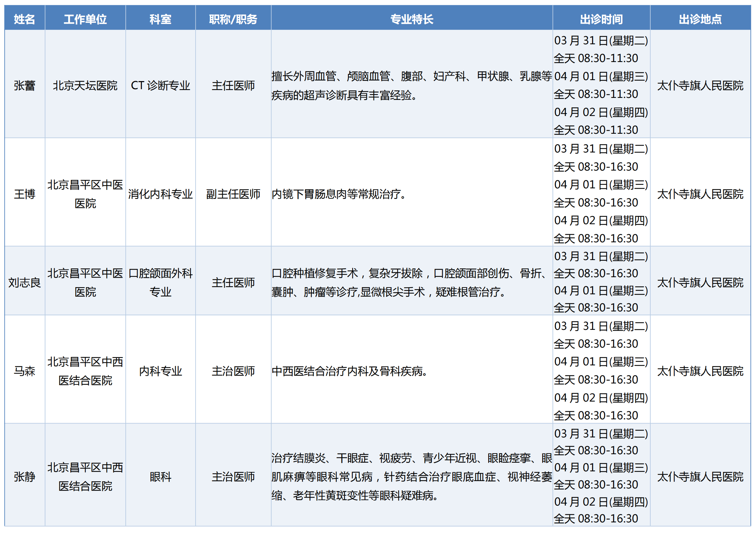
Task: Click the 出诊时间 column header
Action: coord(601,19)
